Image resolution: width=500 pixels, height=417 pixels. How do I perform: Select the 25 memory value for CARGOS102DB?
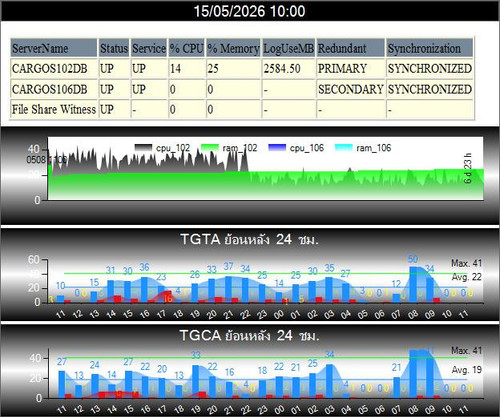233,69
